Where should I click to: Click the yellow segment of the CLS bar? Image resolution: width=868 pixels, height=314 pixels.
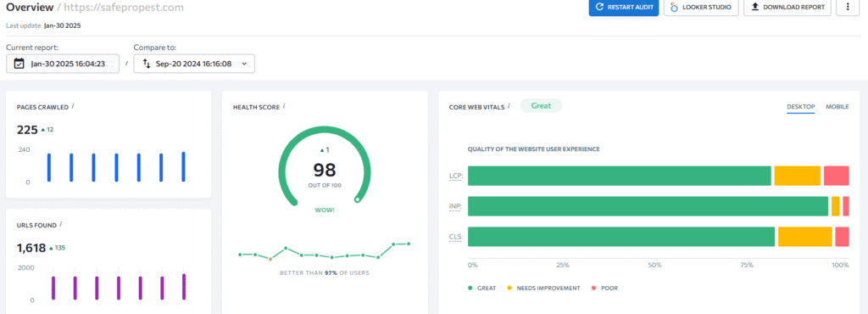(805, 237)
